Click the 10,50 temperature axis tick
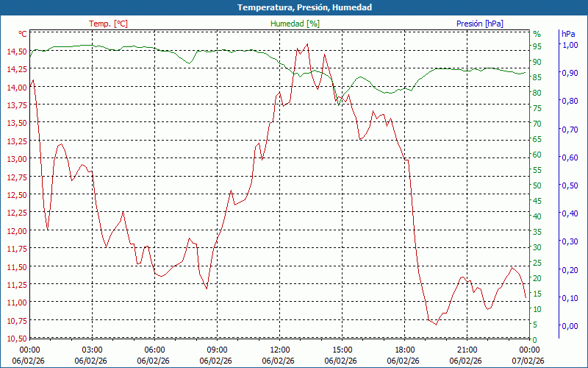The image size is (588, 368). 15,339
